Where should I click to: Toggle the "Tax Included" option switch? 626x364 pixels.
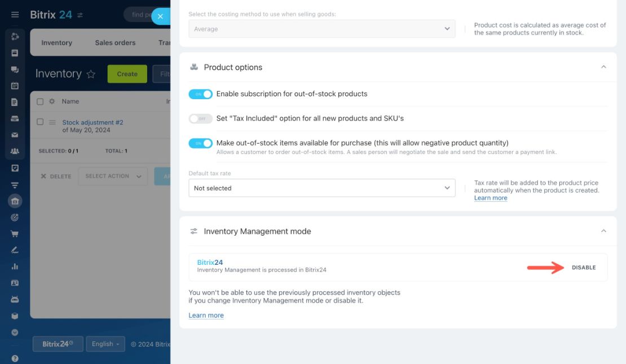coord(200,118)
